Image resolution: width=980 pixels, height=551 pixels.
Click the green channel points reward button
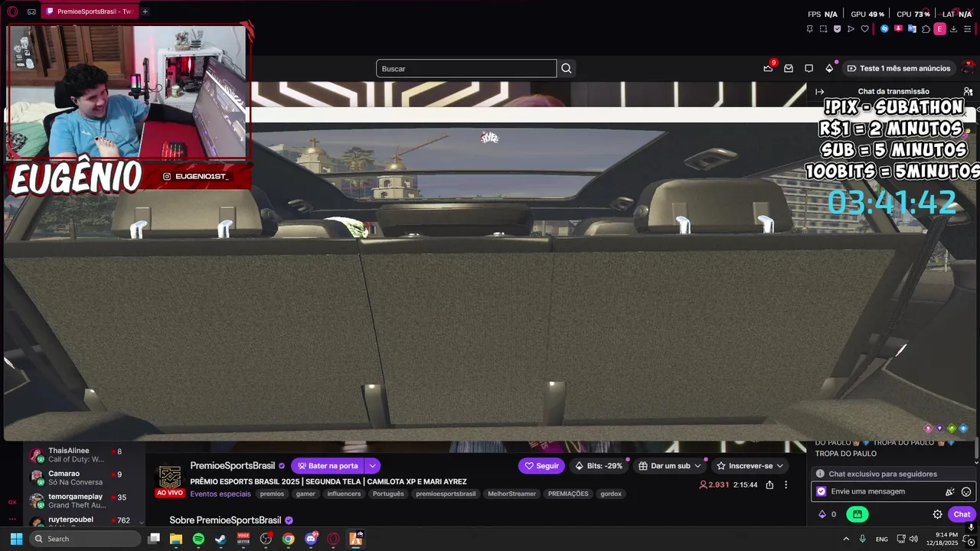point(857,514)
